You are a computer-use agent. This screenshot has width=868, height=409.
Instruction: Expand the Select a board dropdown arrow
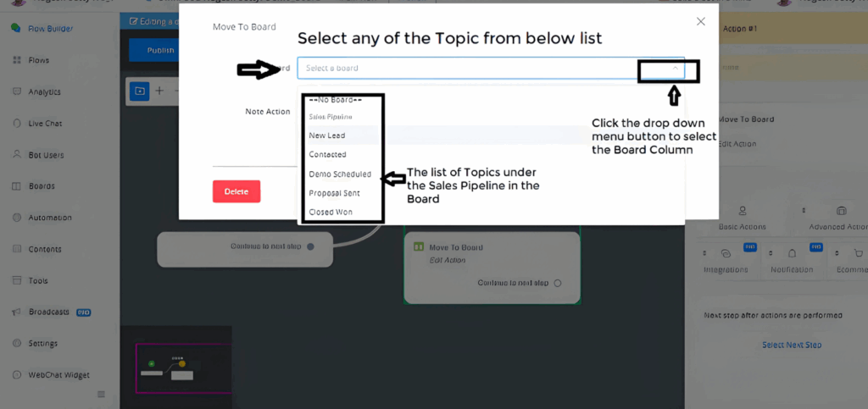pyautogui.click(x=675, y=68)
